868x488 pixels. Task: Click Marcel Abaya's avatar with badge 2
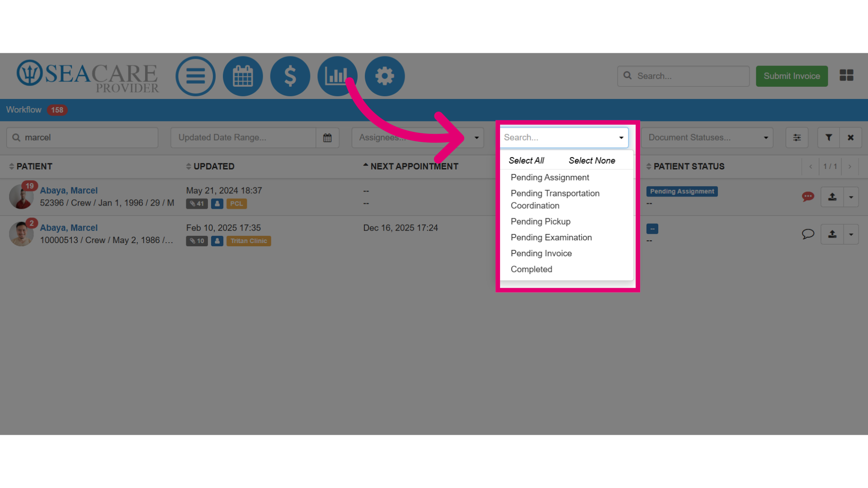coord(21,234)
